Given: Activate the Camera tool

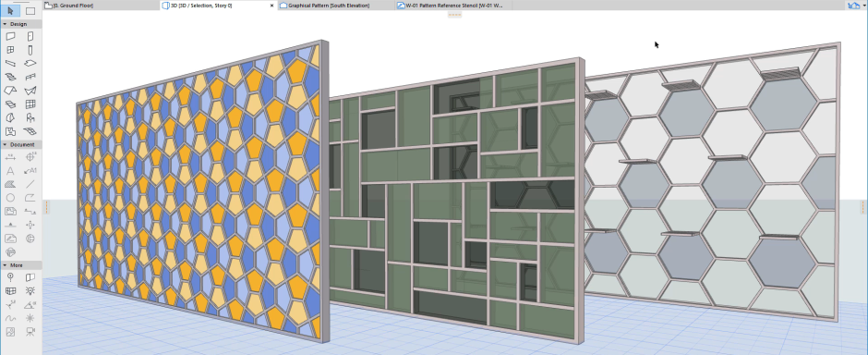Looking at the screenshot, I should click(x=30, y=332).
